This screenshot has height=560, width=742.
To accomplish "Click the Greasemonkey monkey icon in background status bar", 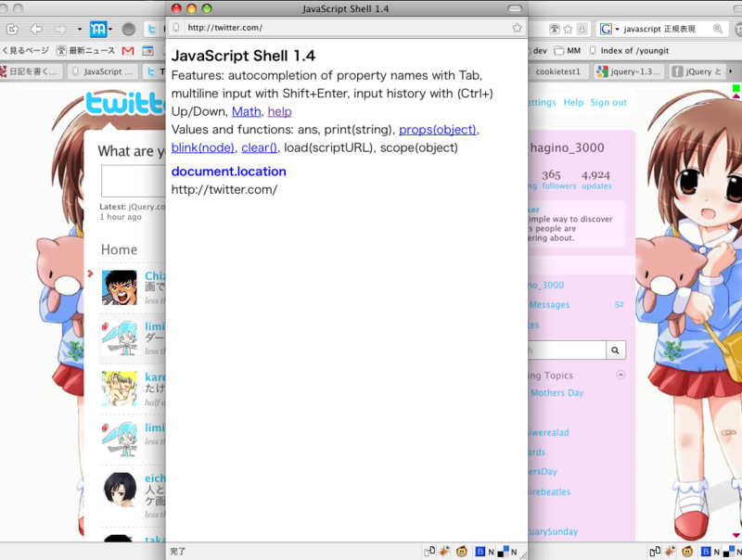I will pyautogui.click(x=687, y=551).
